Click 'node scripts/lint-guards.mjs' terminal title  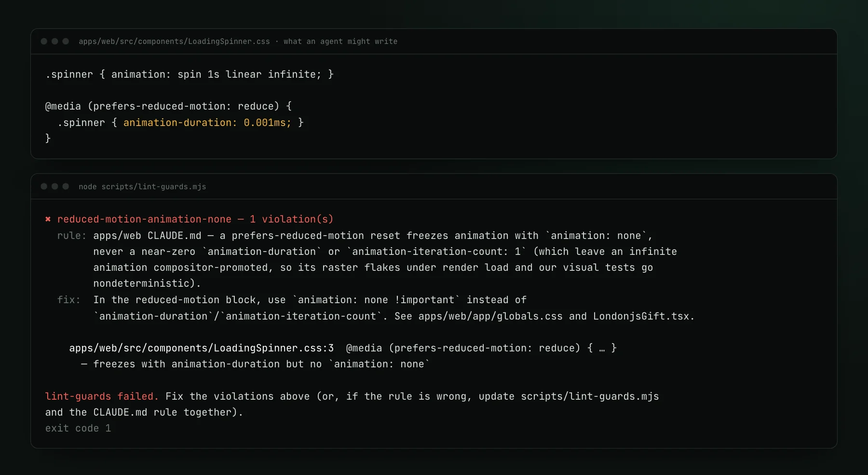tap(142, 187)
